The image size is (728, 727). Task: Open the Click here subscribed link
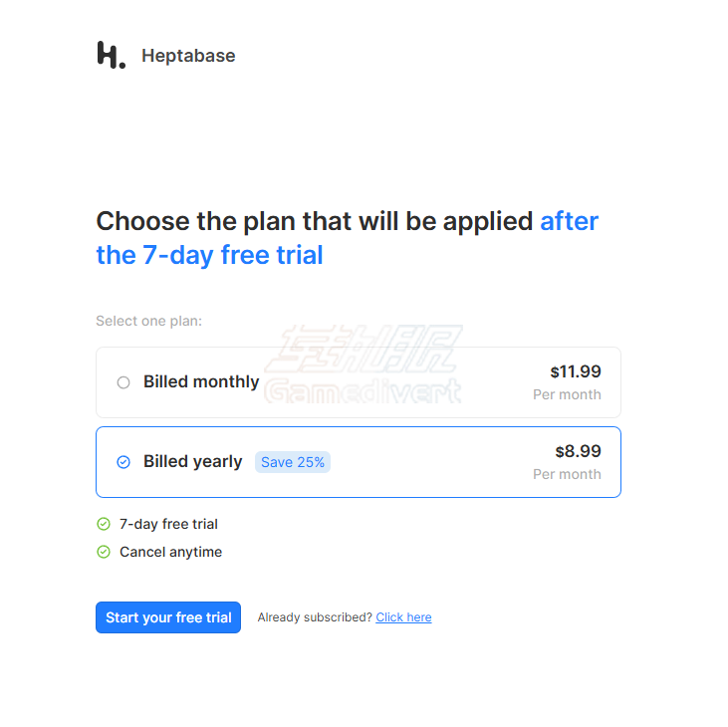click(403, 617)
